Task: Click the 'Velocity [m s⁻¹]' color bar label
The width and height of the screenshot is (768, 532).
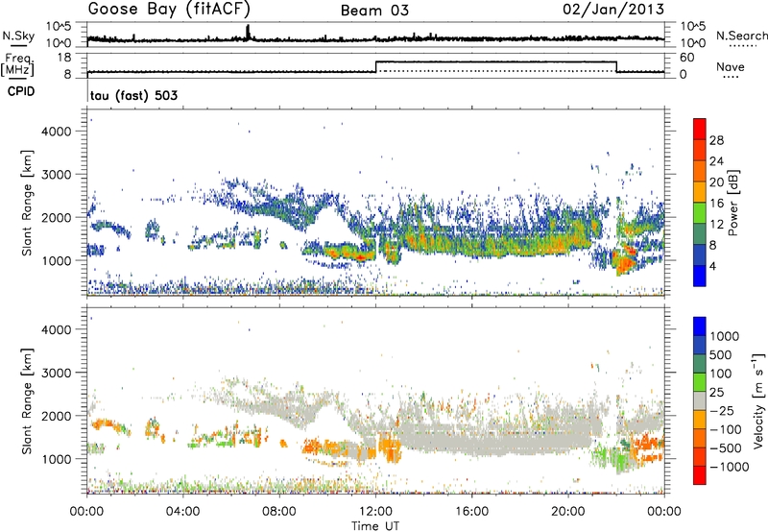Action: [x=758, y=401]
